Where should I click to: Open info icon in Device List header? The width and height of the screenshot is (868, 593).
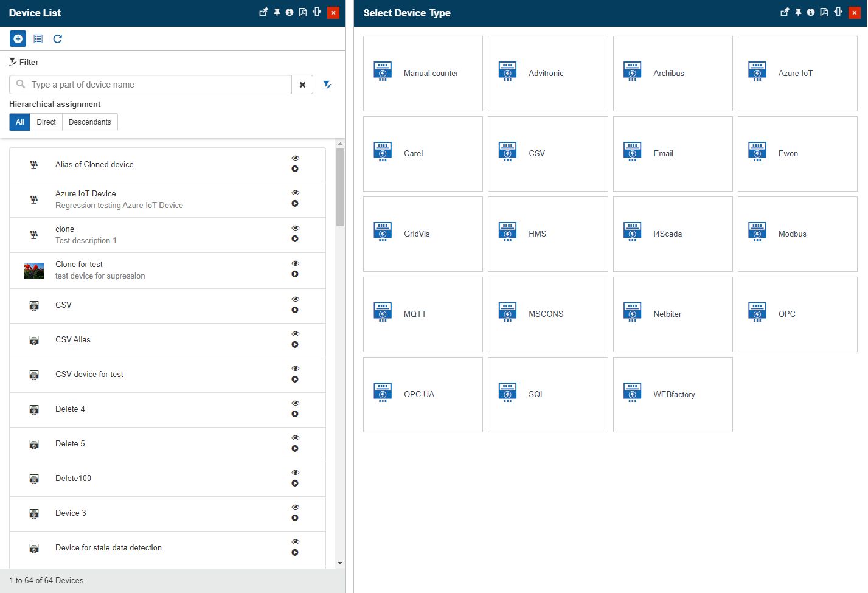tap(290, 12)
